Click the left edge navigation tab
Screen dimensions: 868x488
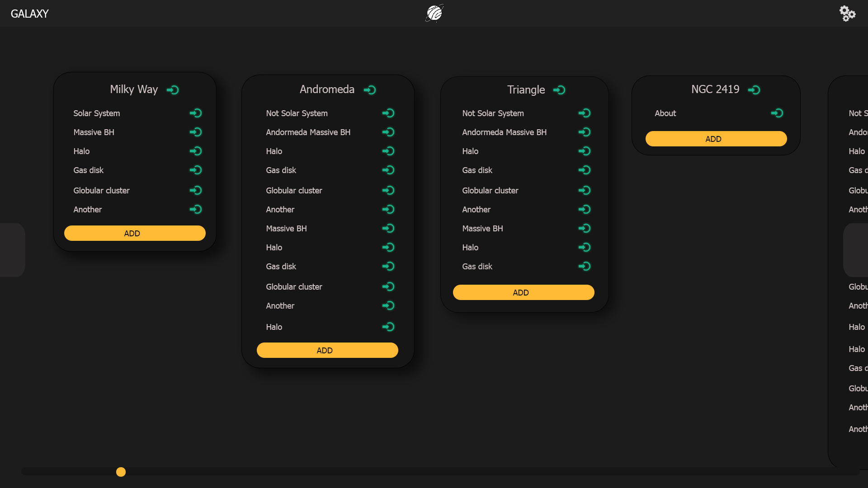12,250
